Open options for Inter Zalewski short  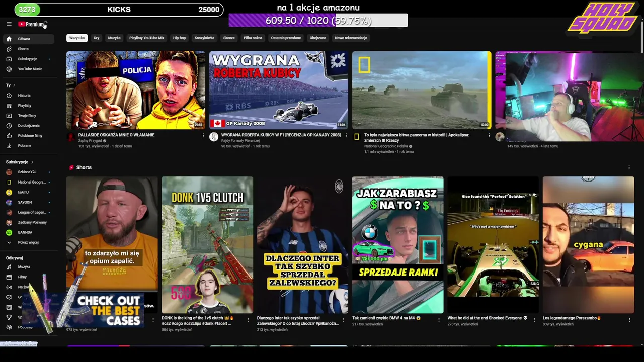point(344,319)
